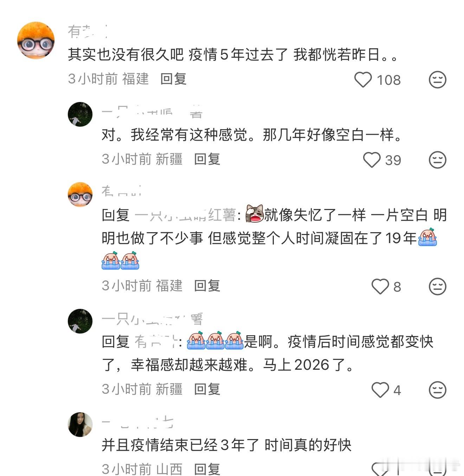Open the dark avatar on the 2026 reply

click(x=80, y=321)
